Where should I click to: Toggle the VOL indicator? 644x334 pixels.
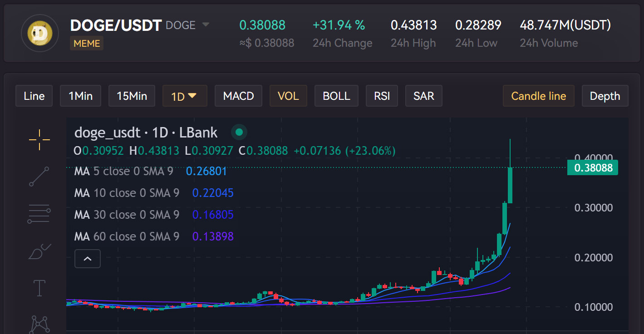tap(288, 96)
